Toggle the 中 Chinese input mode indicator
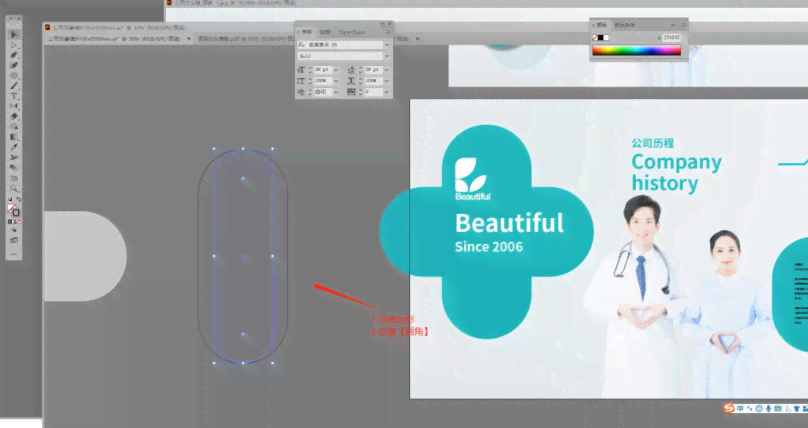The width and height of the screenshot is (808, 428). point(740,408)
